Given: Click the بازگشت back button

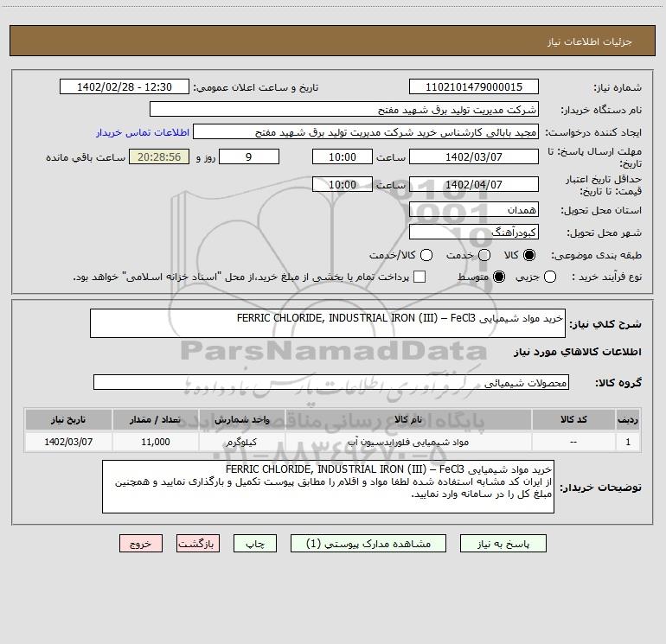Looking at the screenshot, I should click(198, 544).
